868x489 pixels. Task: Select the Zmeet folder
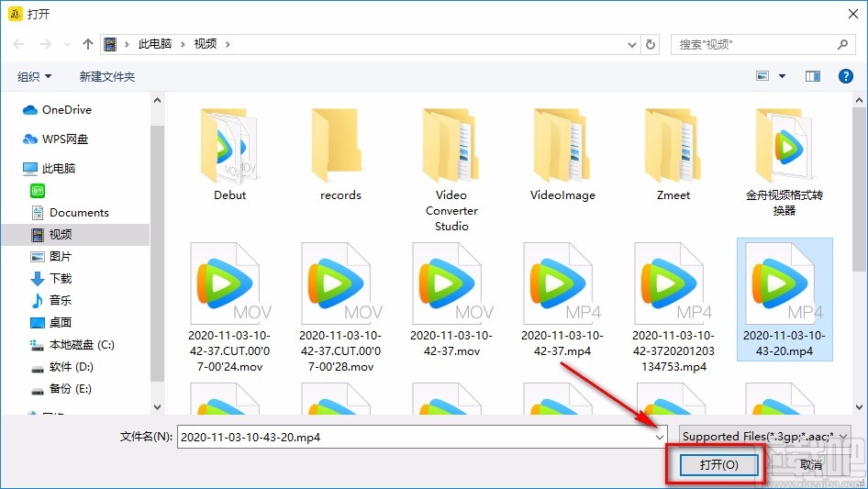[673, 154]
